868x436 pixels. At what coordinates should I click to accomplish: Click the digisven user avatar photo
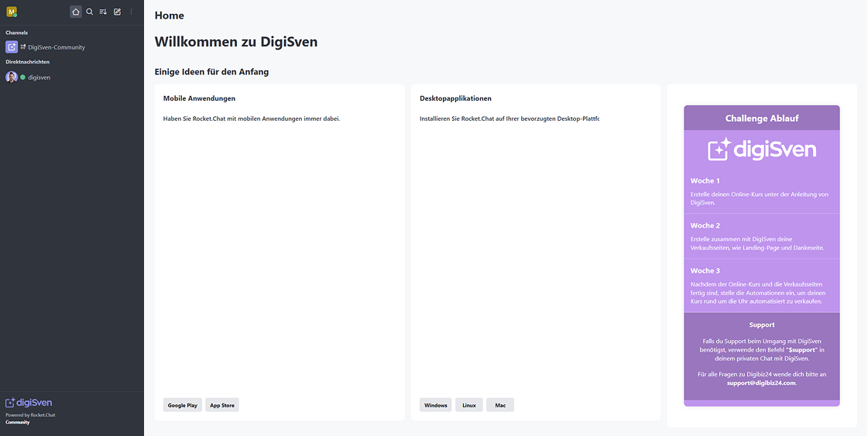pos(12,77)
